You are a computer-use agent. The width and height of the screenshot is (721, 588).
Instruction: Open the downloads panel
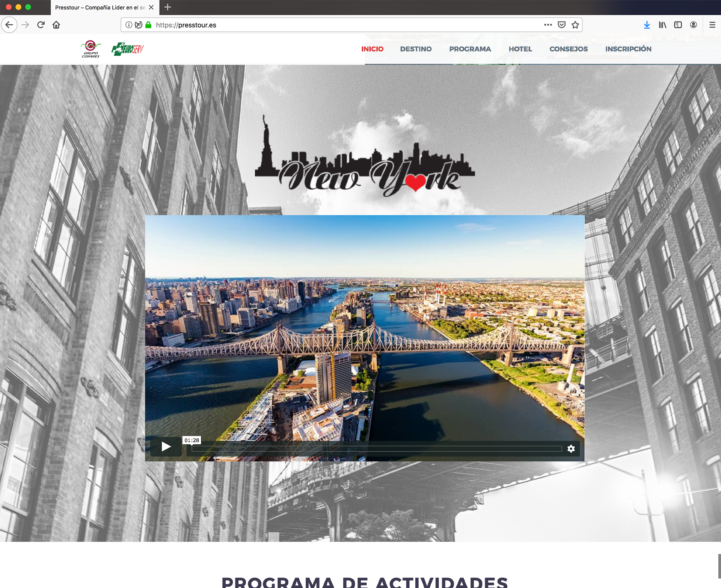(x=647, y=25)
